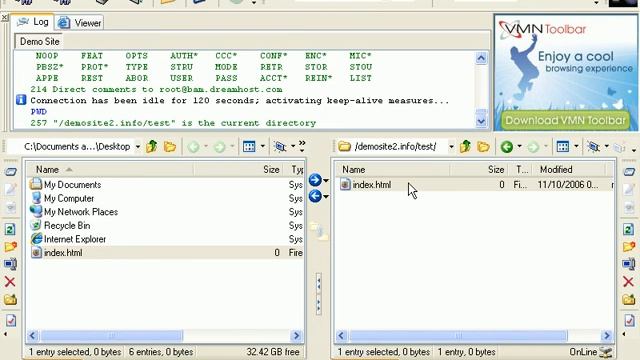640x360 pixels.
Task: Expand the remote path /demosite2.info/test/ dropdown
Action: [x=451, y=147]
